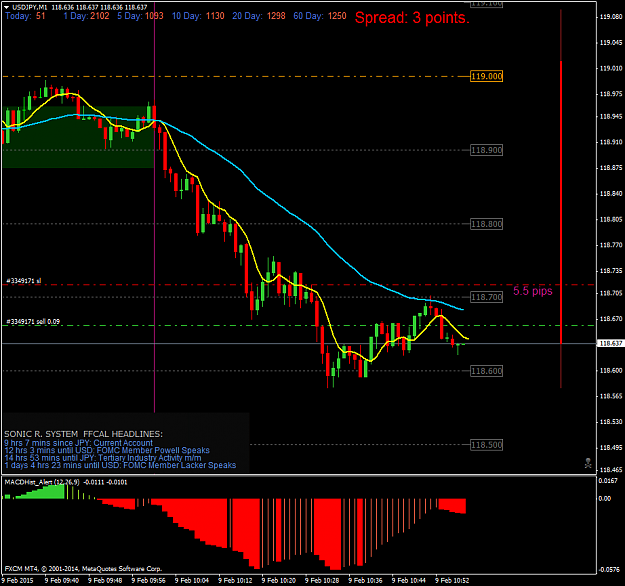This screenshot has height=586, width=625.
Task: Click the '9 Feb 09:40' time axis label
Action: 62,580
